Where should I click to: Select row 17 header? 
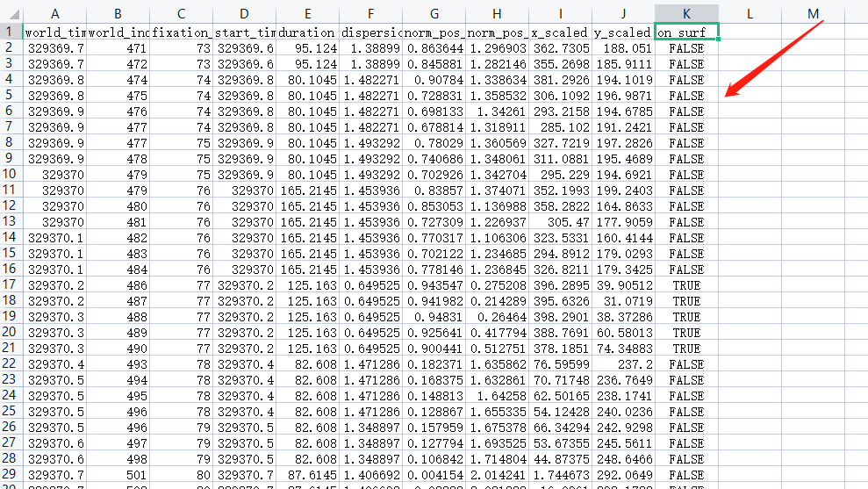tap(11, 284)
